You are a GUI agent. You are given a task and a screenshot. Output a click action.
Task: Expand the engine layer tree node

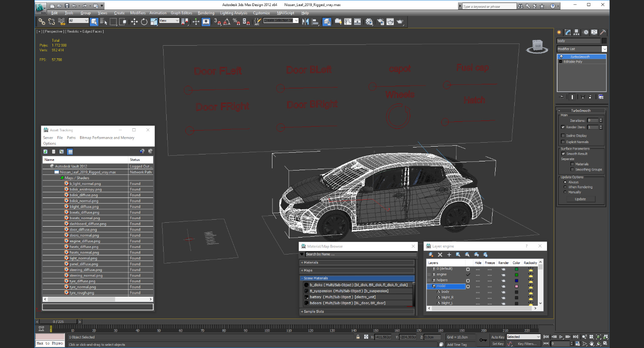pos(429,274)
